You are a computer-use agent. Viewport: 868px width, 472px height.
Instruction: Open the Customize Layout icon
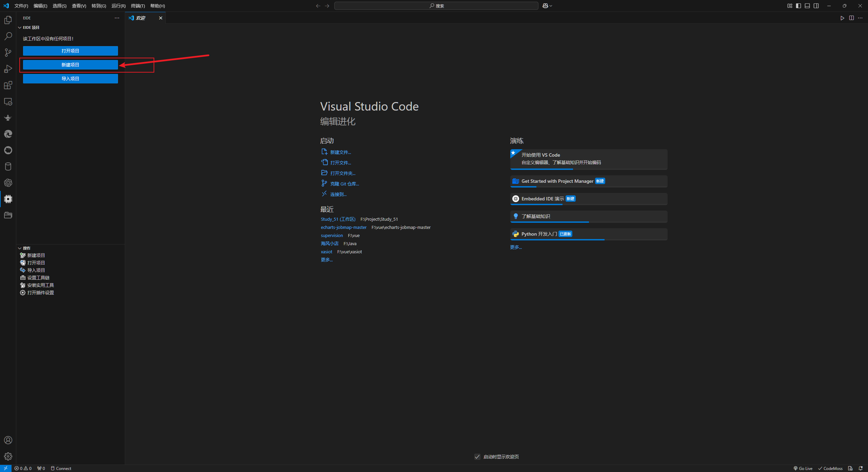point(790,6)
